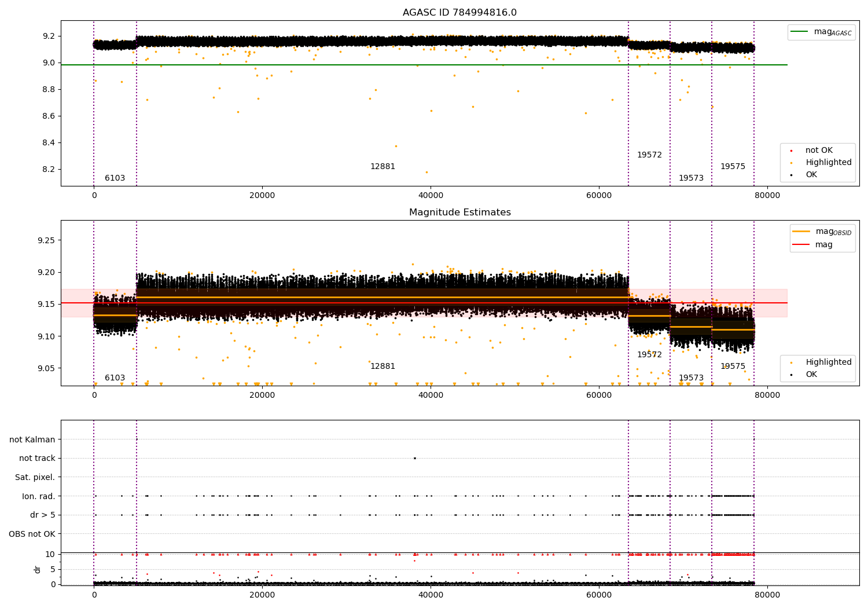Click OBSID label 12881 in Magnitude Estimates plot
This screenshot has height=608, width=868.
[382, 367]
